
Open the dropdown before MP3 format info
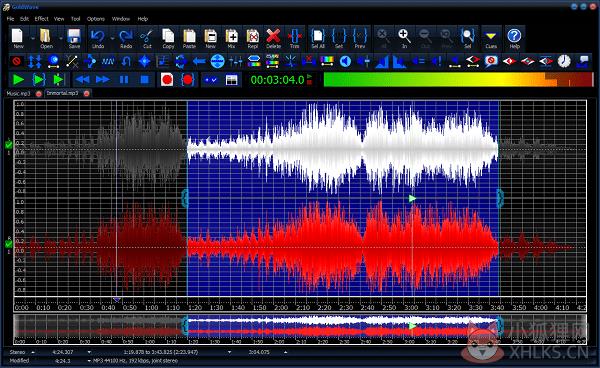click(89, 360)
